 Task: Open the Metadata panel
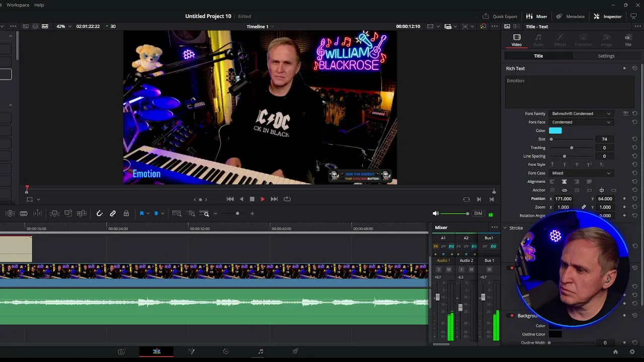click(x=570, y=17)
